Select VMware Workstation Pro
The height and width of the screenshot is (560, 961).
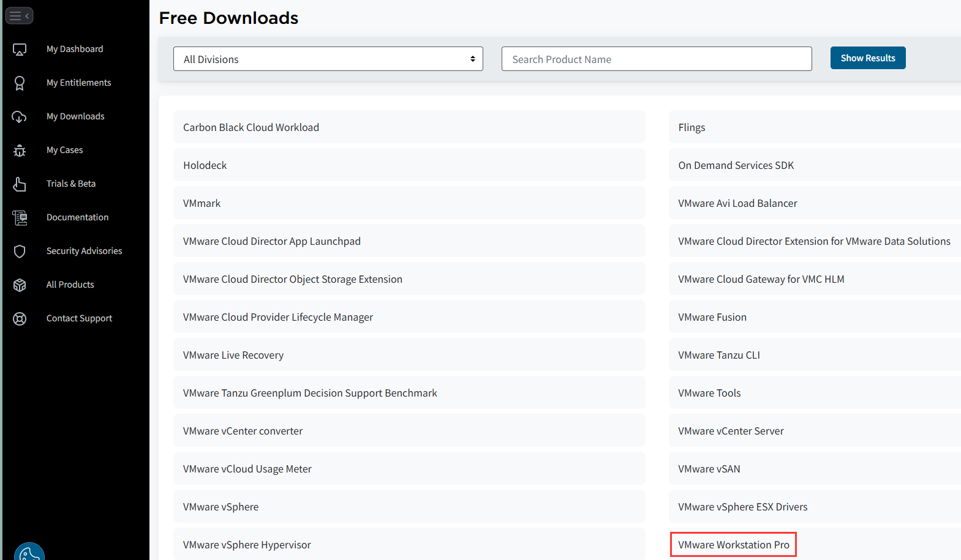click(815, 544)
